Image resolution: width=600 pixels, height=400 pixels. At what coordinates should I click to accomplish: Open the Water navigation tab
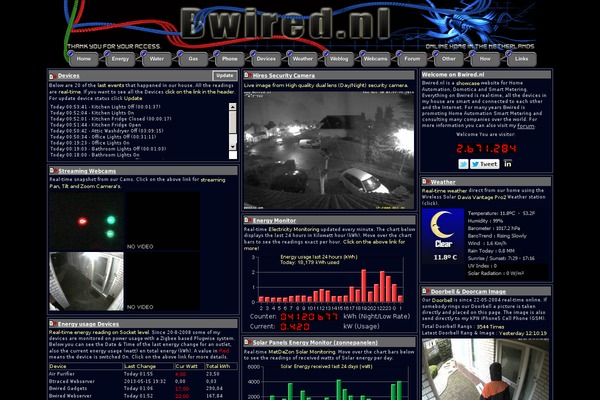[x=157, y=59]
